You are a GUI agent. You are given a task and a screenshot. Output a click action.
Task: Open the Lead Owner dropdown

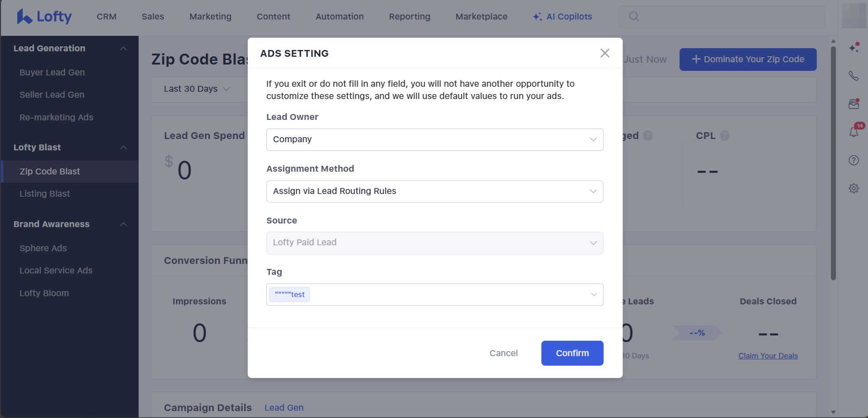click(434, 139)
